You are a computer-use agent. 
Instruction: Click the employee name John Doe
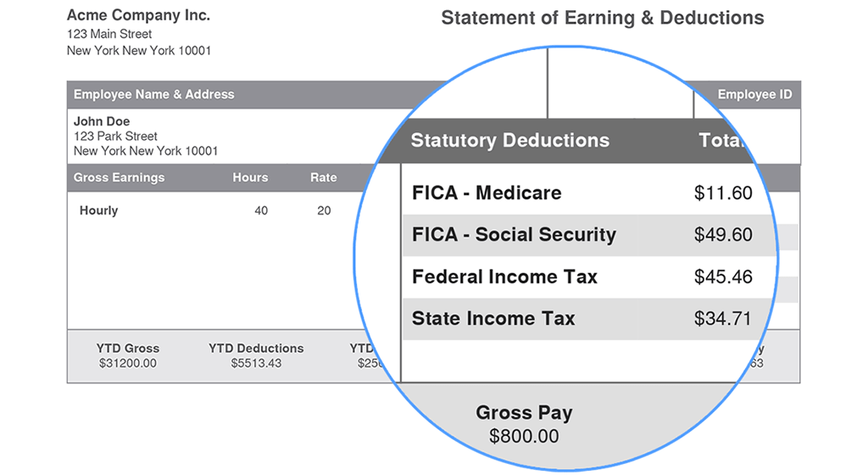pos(102,121)
